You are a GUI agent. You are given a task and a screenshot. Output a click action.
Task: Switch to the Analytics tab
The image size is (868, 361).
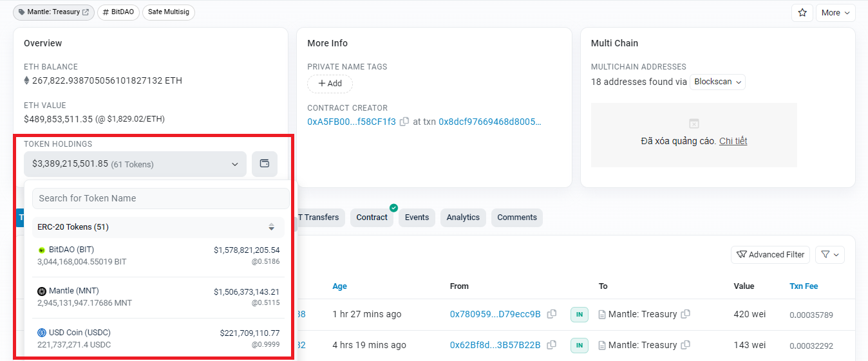[463, 218]
